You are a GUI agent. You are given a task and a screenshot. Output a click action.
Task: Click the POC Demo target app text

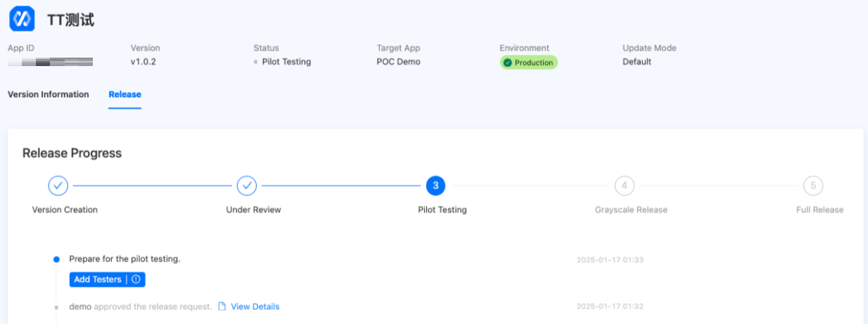[398, 62]
